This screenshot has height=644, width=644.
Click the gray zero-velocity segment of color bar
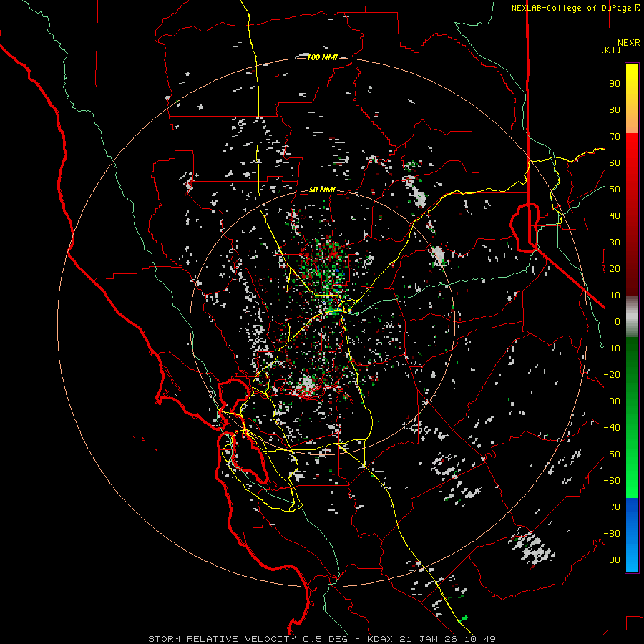[632, 317]
